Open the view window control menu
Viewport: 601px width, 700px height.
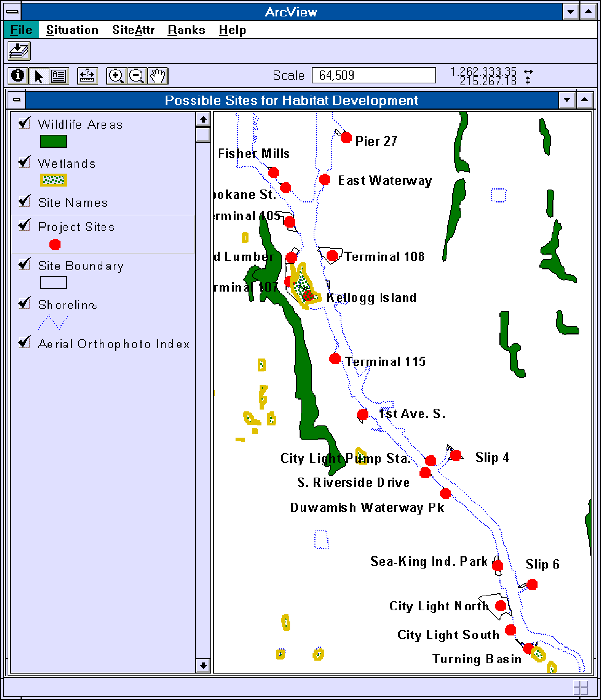click(16, 100)
